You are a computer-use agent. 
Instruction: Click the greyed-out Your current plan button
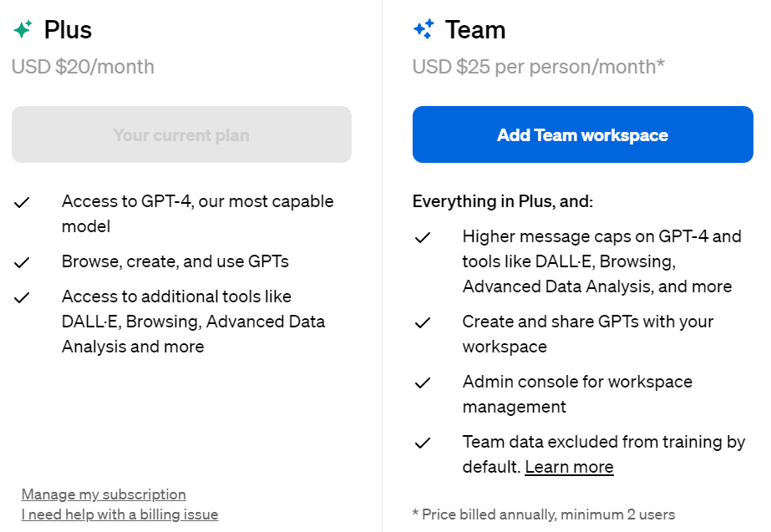[x=181, y=134]
